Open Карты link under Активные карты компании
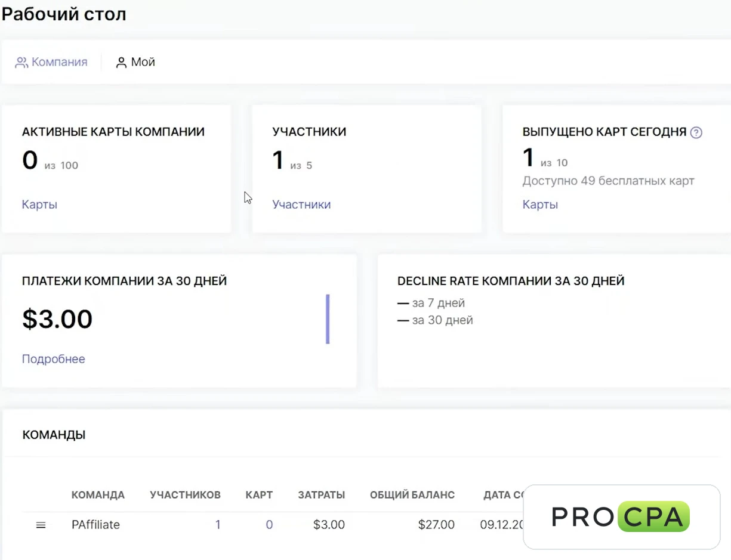 pyautogui.click(x=39, y=205)
